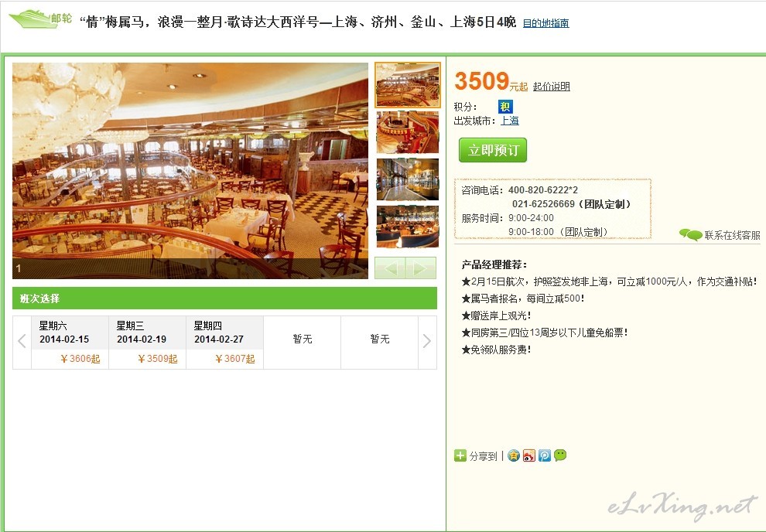This screenshot has width=766, height=532.
Task: Select the 2014-02-15 Saturday sailing
Action: 70,342
